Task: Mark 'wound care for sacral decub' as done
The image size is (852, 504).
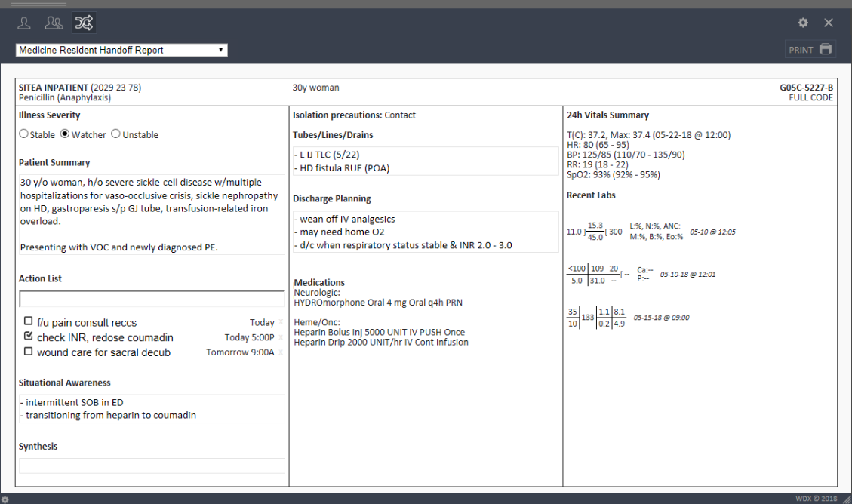Action: [29, 352]
